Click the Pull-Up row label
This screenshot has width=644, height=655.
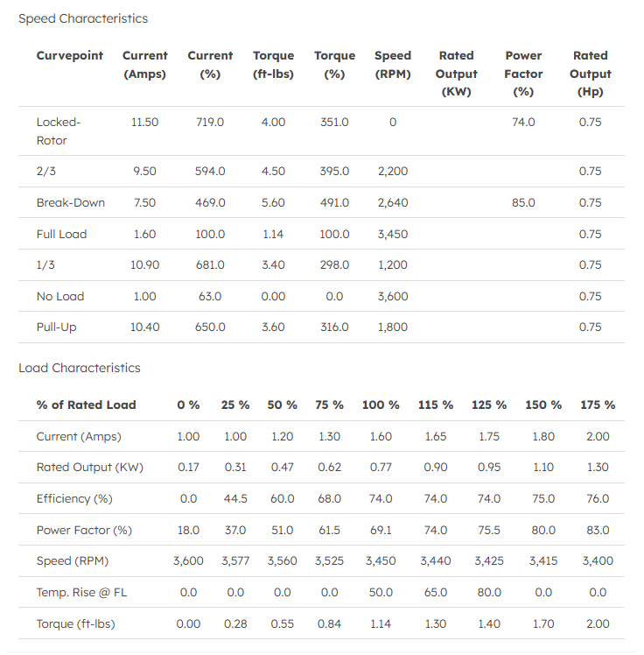[55, 327]
